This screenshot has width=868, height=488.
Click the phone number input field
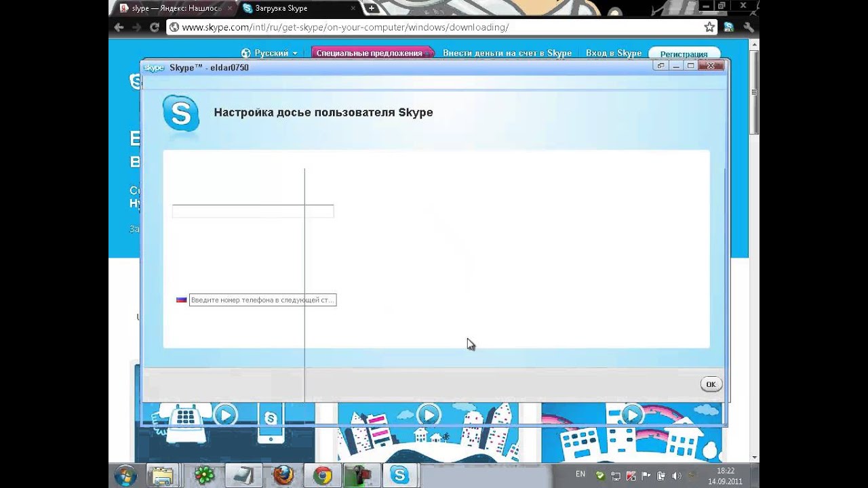(262, 300)
